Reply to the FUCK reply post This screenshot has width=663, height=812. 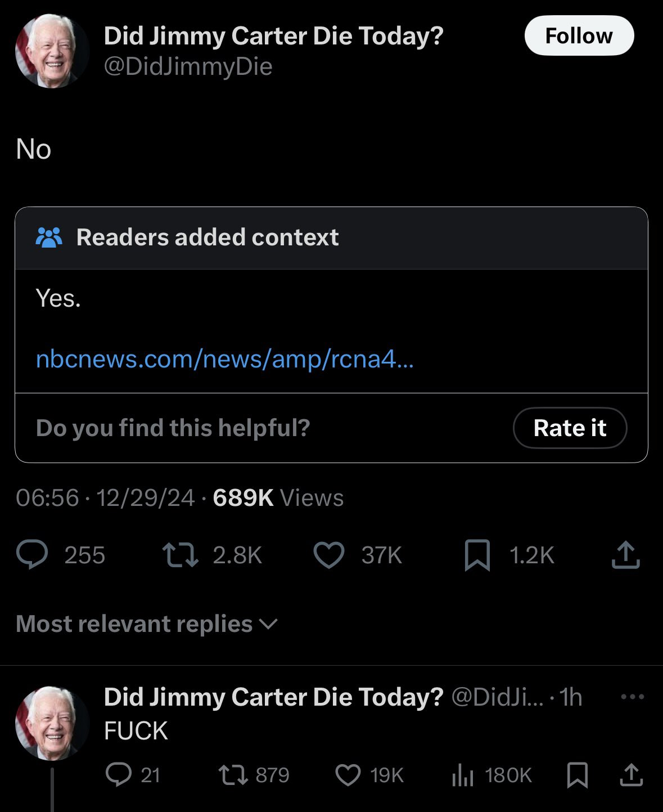pos(118,775)
